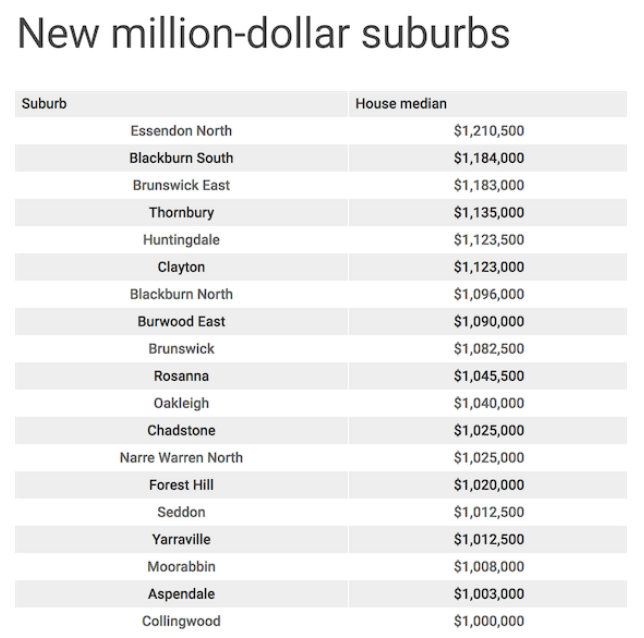Select the $1,135,000 price for Thornbury
This screenshot has height=638, width=644.
coord(488,212)
